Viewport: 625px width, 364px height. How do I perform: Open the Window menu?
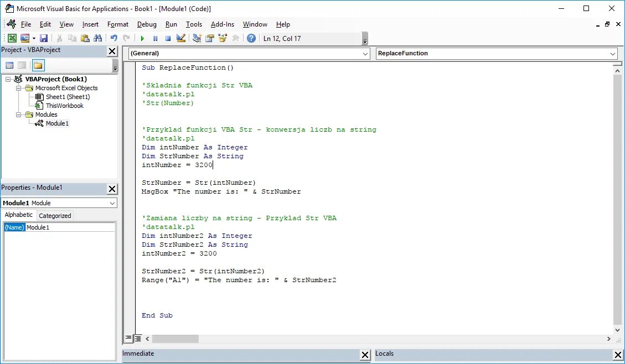pyautogui.click(x=255, y=24)
